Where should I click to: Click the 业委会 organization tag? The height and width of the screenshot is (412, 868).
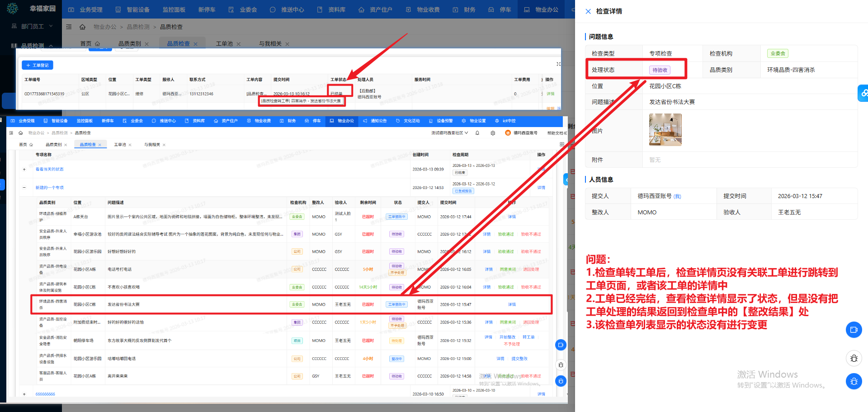click(x=778, y=53)
